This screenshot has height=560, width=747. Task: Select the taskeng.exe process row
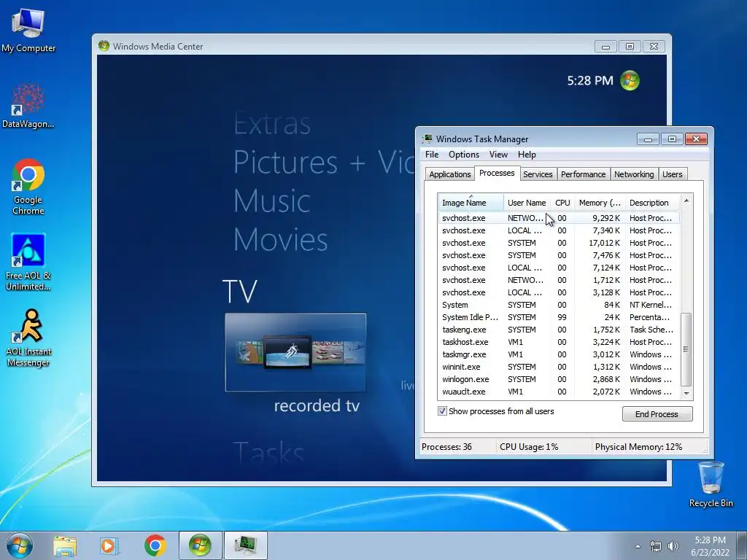559,330
